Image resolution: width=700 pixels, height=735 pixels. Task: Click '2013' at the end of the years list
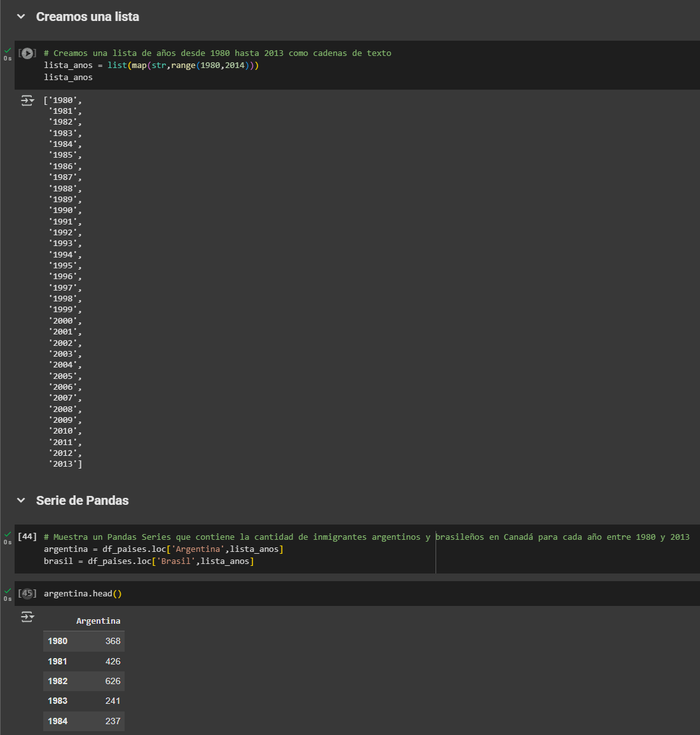[63, 464]
